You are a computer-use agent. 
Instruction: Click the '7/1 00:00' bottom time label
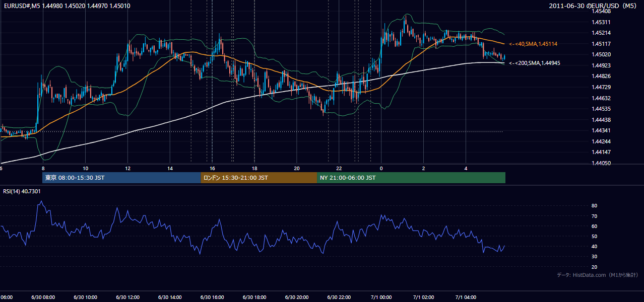tap(381, 297)
